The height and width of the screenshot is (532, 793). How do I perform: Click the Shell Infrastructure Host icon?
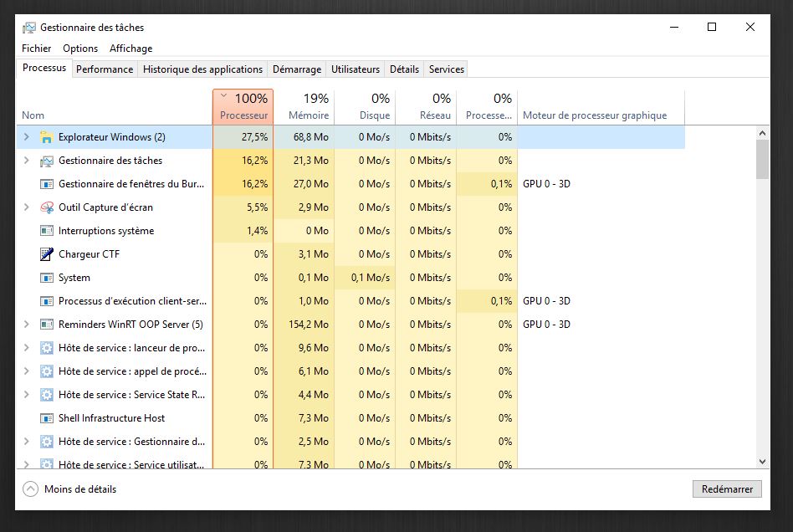coord(47,418)
